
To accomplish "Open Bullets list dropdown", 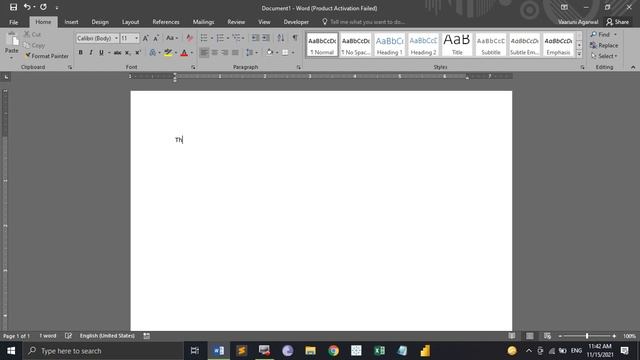I will click(212, 38).
